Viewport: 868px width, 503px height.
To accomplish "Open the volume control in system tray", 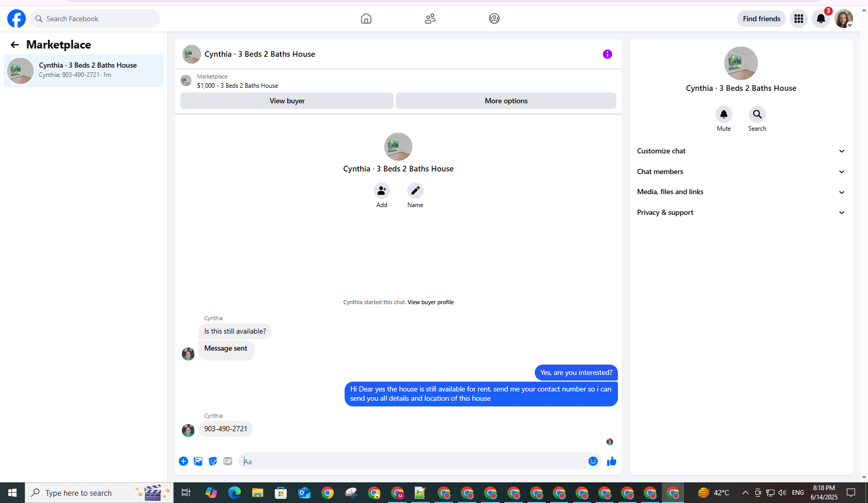I will click(x=782, y=493).
